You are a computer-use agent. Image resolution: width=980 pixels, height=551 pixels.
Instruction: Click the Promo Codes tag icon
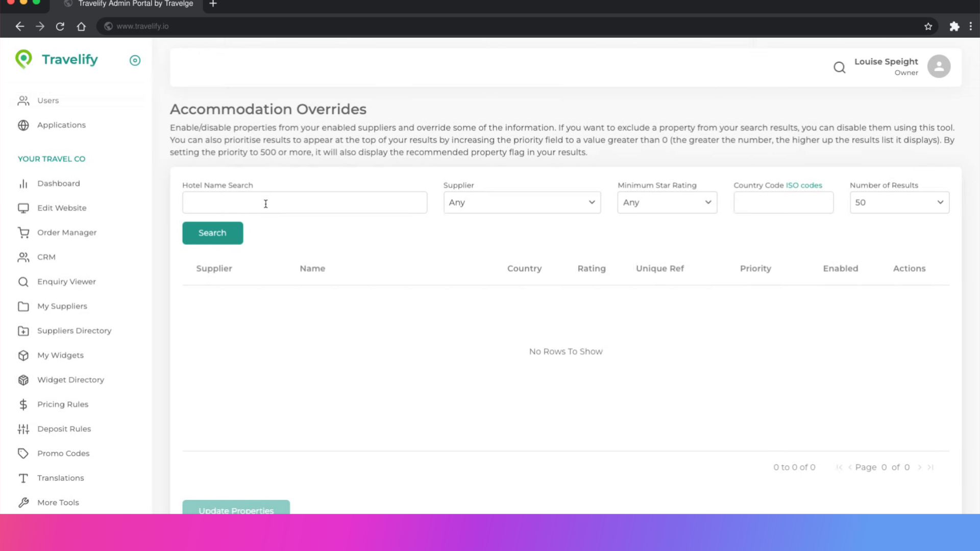23,454
